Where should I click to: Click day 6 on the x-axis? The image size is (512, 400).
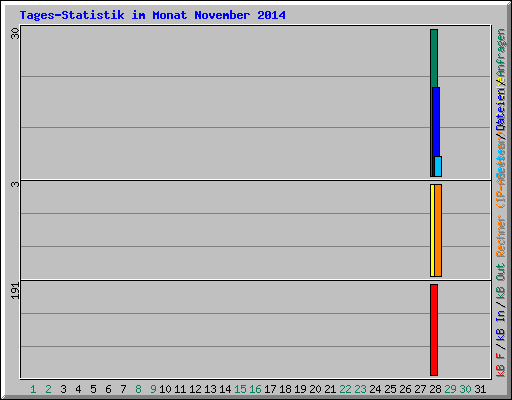[108, 389]
